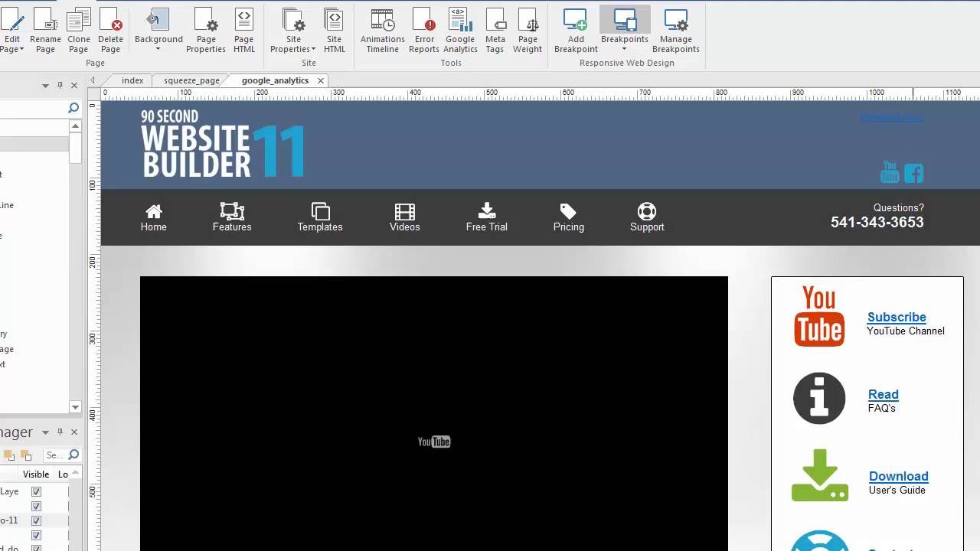The image size is (980, 551).
Task: Close the manager panel with its X
Action: tap(74, 432)
